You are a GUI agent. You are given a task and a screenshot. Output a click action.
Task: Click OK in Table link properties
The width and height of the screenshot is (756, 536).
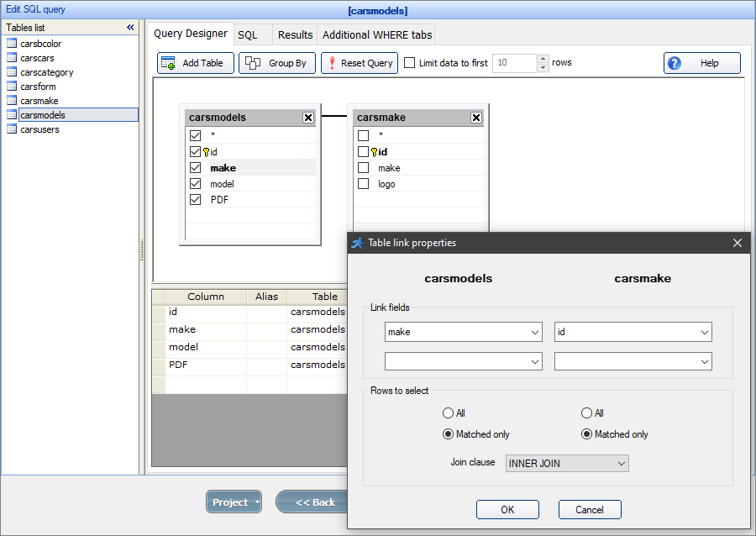(x=507, y=509)
